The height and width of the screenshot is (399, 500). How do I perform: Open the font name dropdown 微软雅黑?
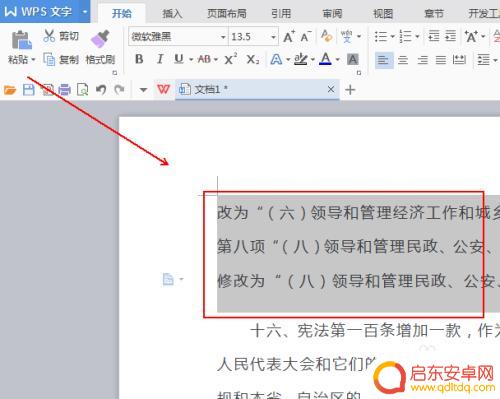point(223,37)
